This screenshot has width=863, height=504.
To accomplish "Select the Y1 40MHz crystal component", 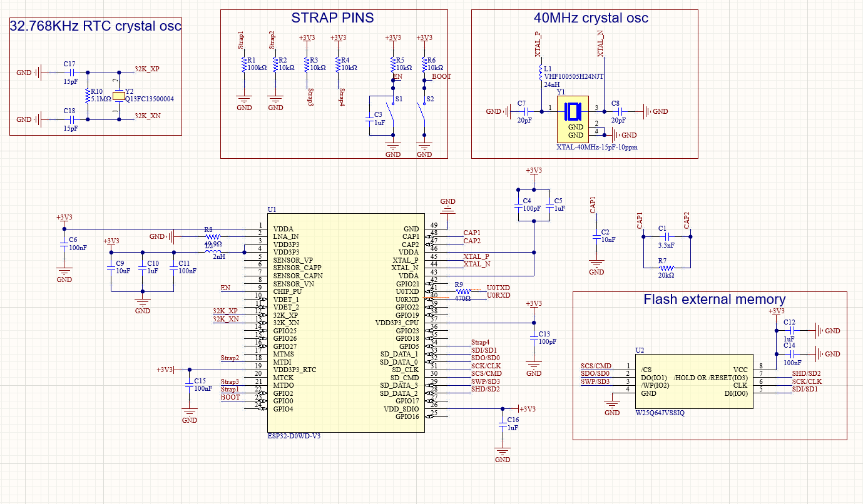I will pos(573,119).
